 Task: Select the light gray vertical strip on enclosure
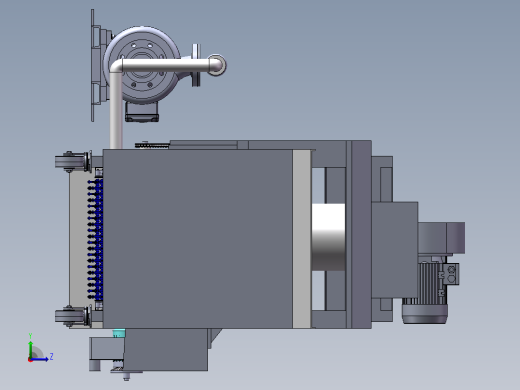click(302, 239)
